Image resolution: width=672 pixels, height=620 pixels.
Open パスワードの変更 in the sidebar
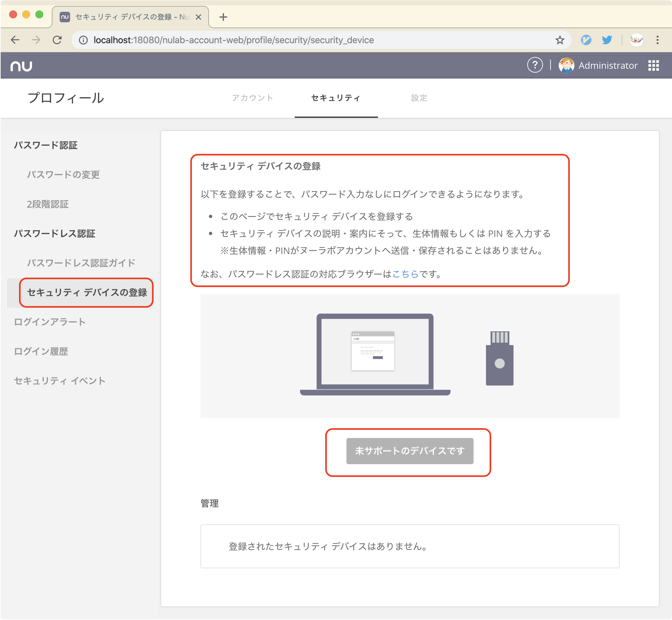click(x=63, y=175)
